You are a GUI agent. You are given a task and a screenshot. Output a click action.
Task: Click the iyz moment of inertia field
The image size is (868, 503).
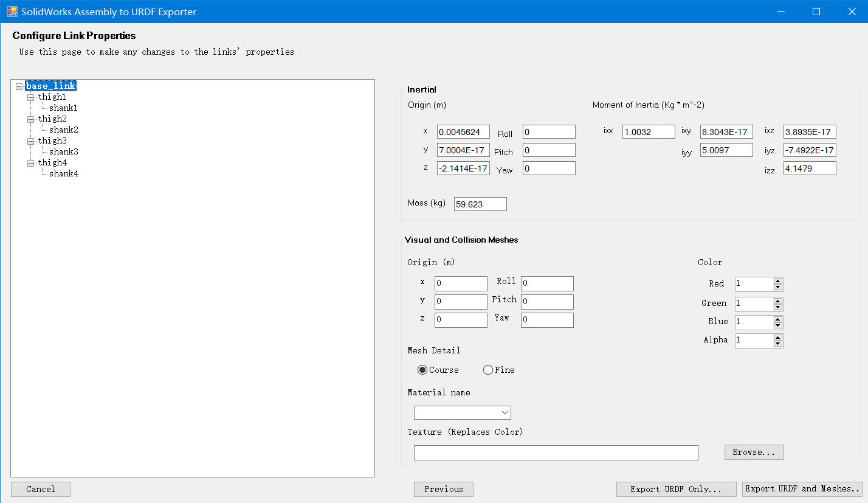810,150
